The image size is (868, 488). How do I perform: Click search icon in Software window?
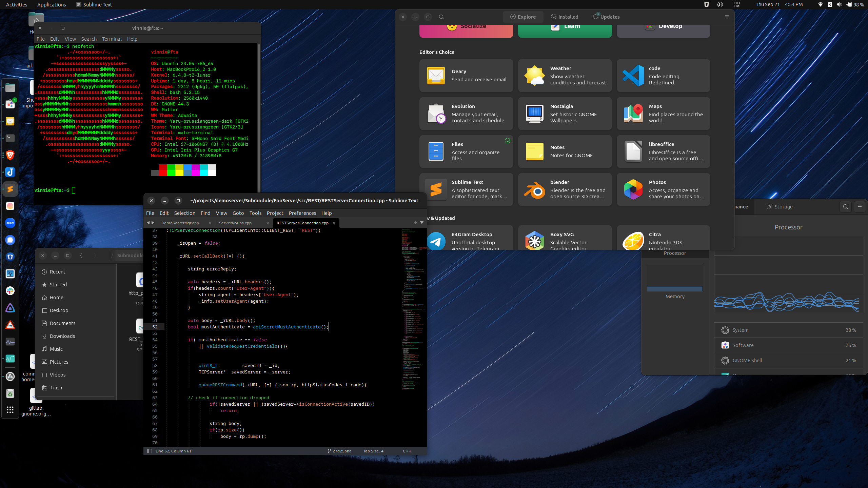point(441,17)
